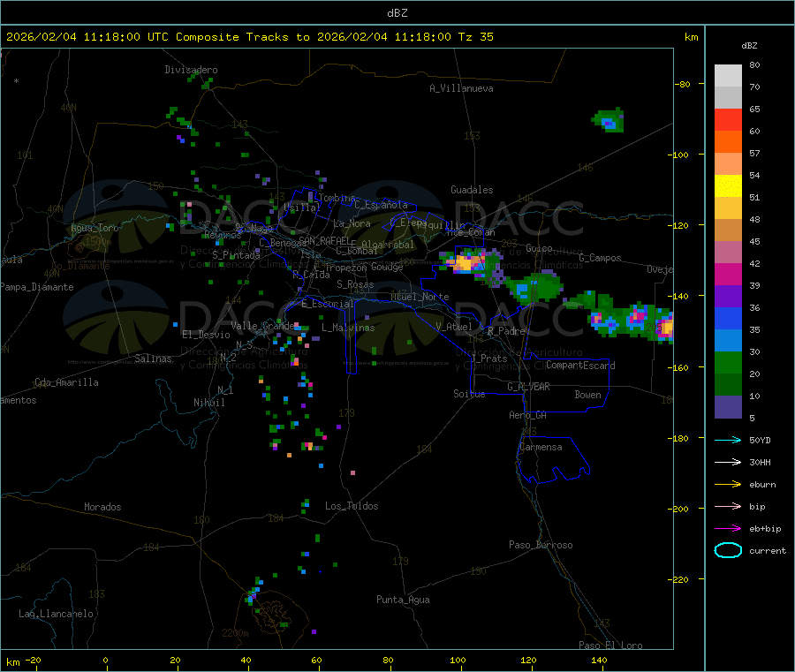
Task: Click the El_Desvio map label
Action: pyautogui.click(x=206, y=335)
